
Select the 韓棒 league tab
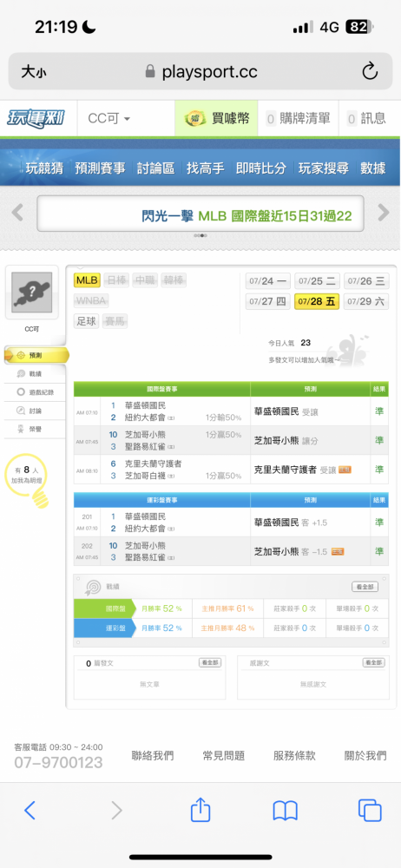[x=174, y=280]
